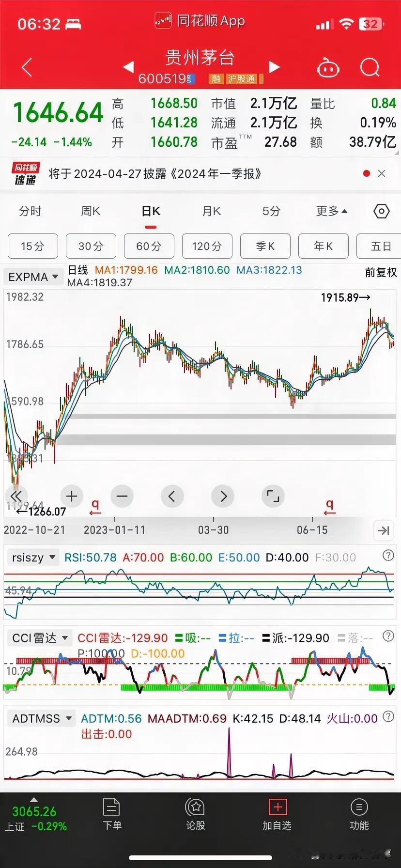The width and height of the screenshot is (401, 868).
Task: Zoom in chart with plus button
Action: (x=72, y=496)
